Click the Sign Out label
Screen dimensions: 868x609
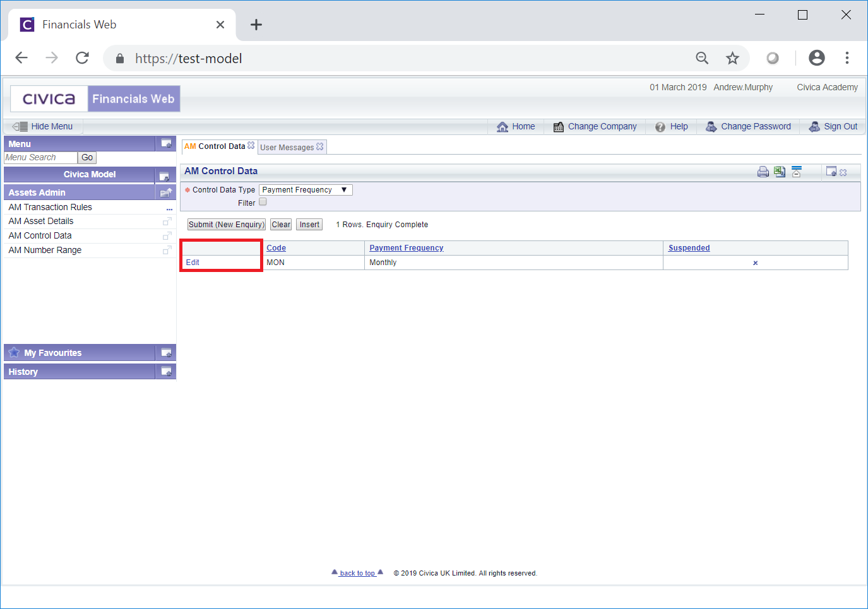click(x=841, y=126)
